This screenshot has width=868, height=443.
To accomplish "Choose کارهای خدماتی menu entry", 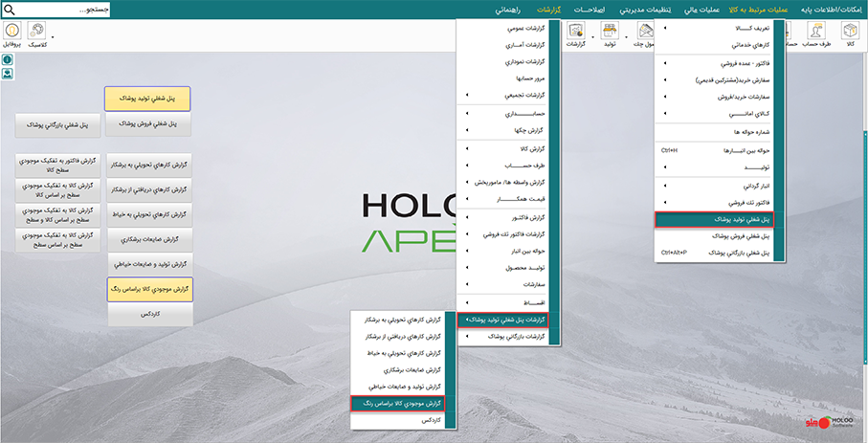I will point(714,45).
